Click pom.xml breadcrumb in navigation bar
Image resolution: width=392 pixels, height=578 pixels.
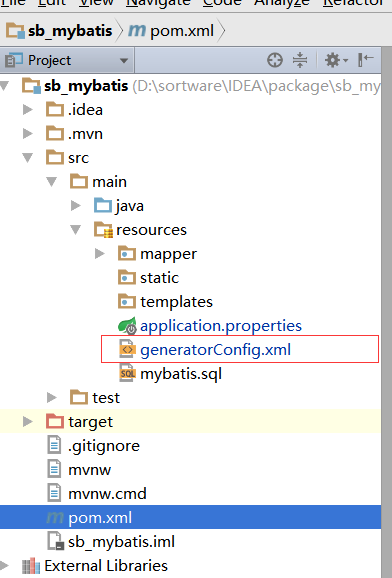(171, 31)
